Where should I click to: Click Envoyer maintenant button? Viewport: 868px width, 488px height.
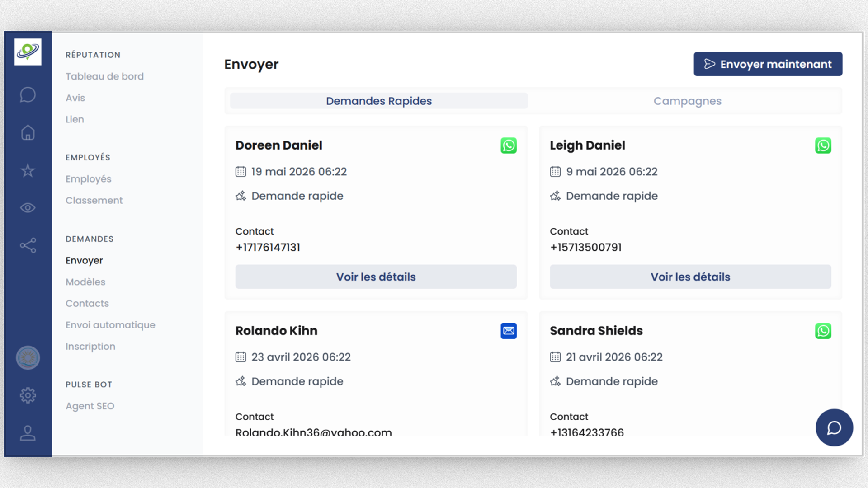(x=768, y=64)
